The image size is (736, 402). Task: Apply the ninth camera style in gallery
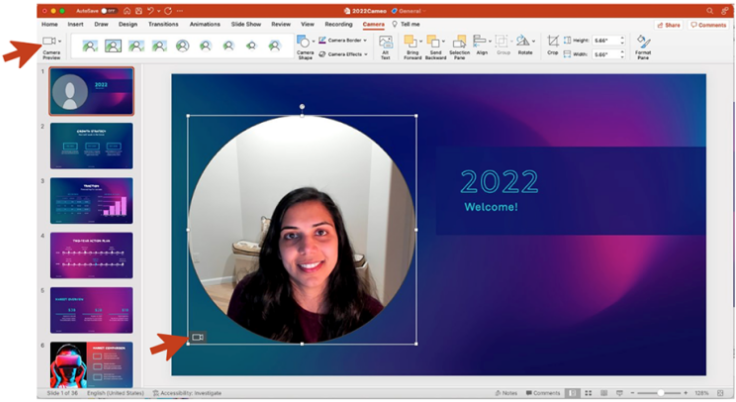[x=274, y=46]
